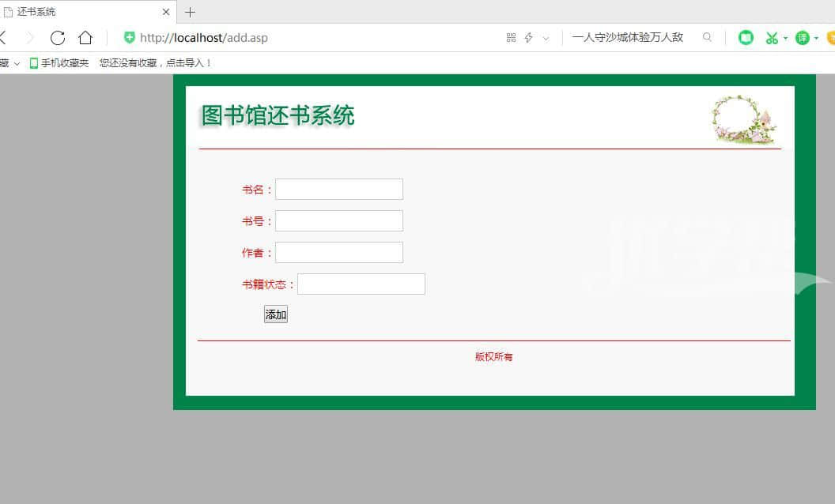Click the search magnifier icon
Viewport: 835px width, 504px height.
[x=707, y=37]
